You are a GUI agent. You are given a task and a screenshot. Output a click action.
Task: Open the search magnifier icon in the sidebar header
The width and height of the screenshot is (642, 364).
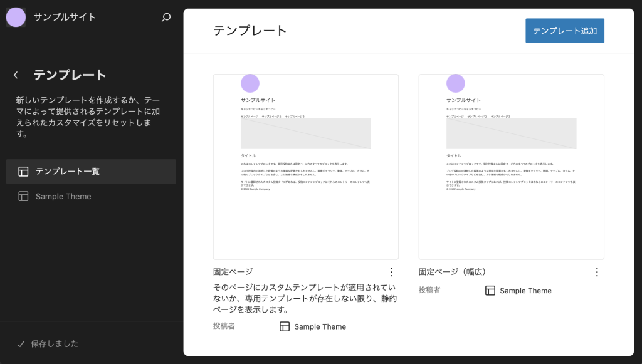click(x=166, y=18)
